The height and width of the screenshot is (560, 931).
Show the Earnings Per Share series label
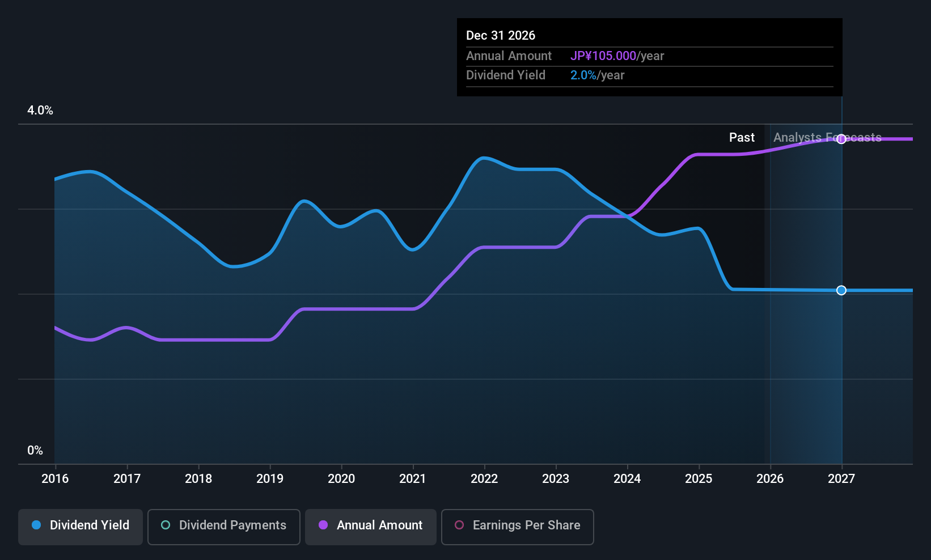(526, 525)
